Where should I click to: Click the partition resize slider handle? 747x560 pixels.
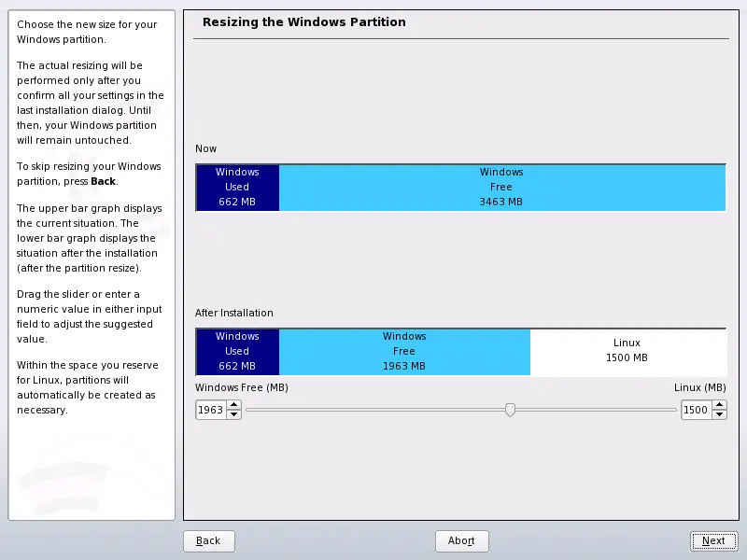pyautogui.click(x=510, y=410)
